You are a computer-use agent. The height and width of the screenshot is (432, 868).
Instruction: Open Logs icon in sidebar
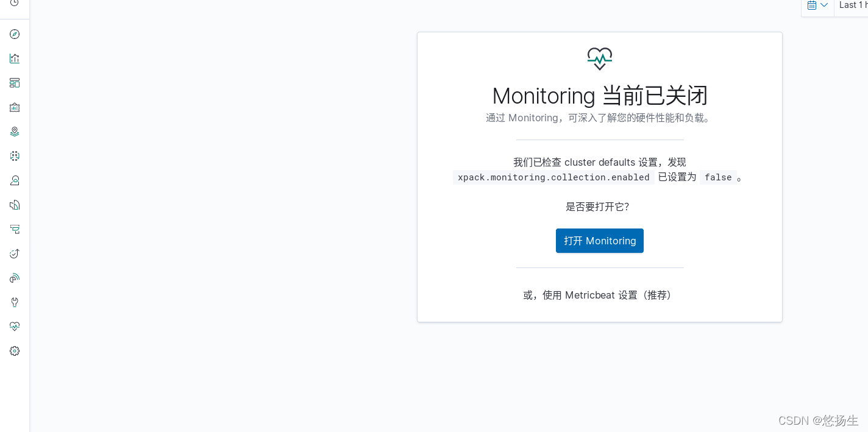(x=15, y=205)
